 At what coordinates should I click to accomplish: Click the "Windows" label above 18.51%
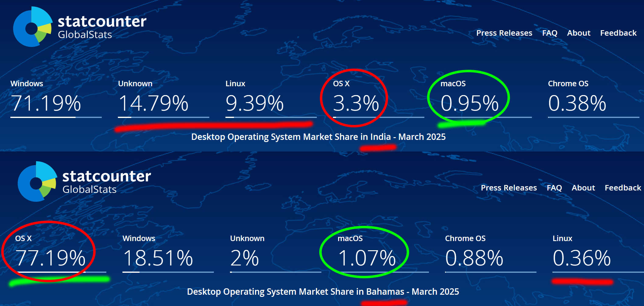[139, 238]
